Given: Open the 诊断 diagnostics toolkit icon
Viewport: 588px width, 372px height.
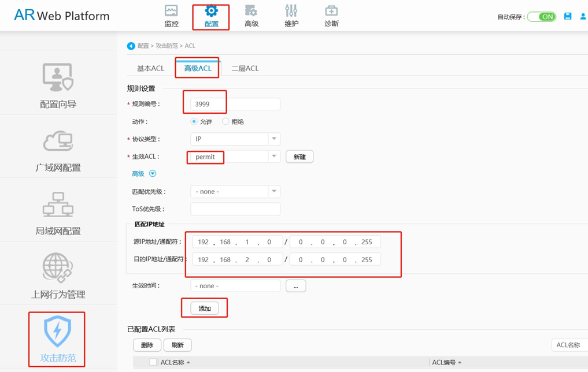Looking at the screenshot, I should (331, 11).
